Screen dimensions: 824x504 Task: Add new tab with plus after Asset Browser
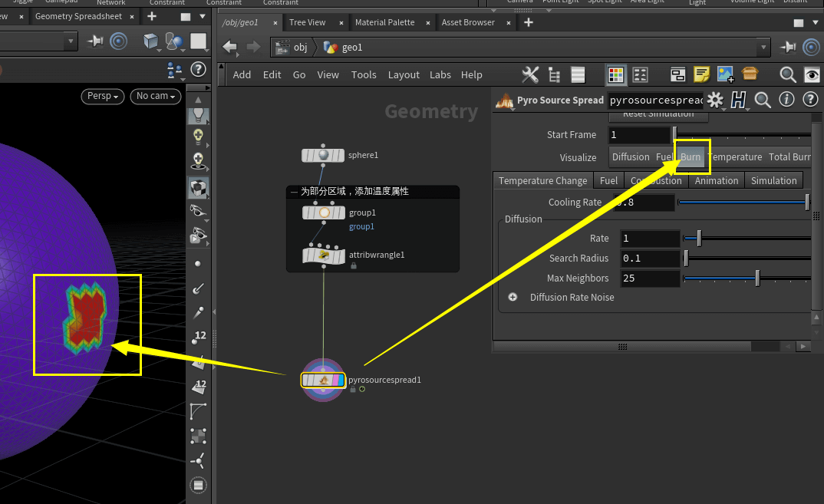tap(528, 22)
